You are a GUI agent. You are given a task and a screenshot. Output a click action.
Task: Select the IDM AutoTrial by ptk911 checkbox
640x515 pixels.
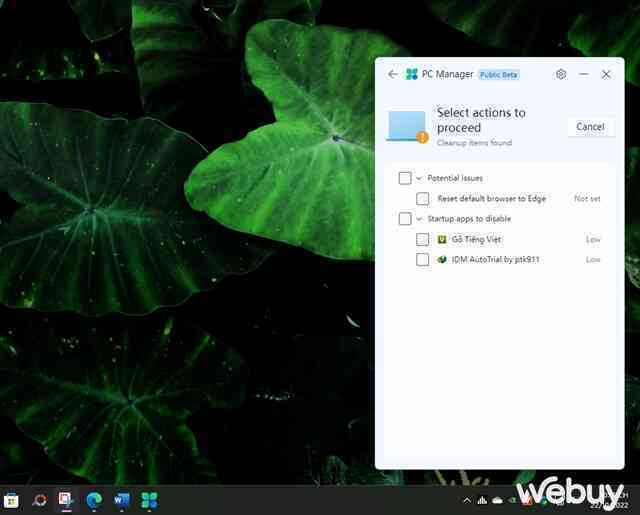(x=422, y=260)
